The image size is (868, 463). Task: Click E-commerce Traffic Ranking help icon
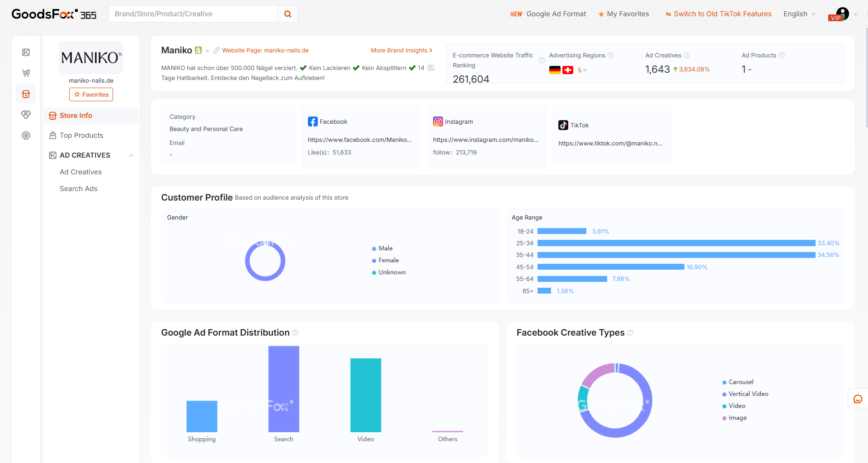541,60
